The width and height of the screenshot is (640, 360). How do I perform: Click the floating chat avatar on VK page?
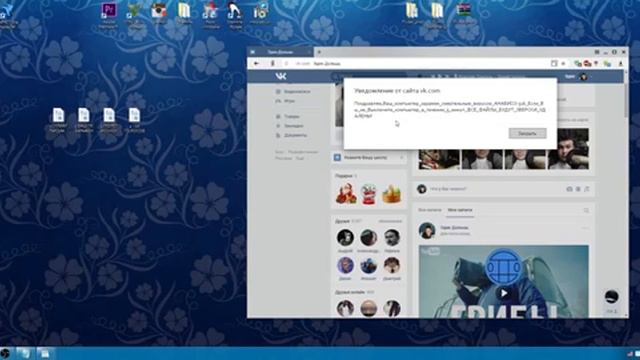pyautogui.click(x=611, y=297)
